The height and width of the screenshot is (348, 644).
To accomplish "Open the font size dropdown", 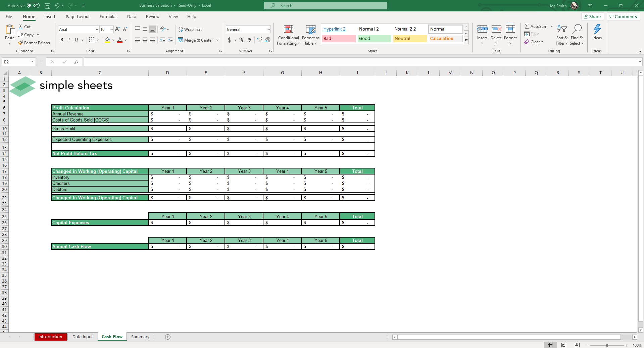I will coord(111,30).
